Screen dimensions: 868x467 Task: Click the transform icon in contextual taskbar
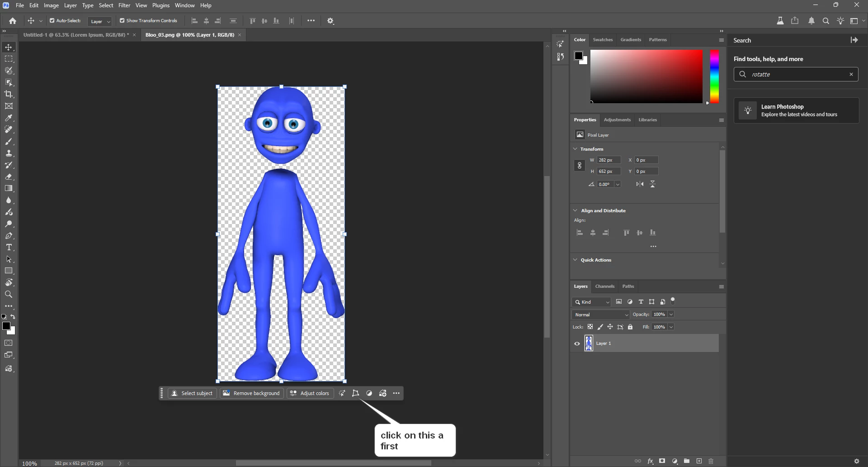[356, 393]
